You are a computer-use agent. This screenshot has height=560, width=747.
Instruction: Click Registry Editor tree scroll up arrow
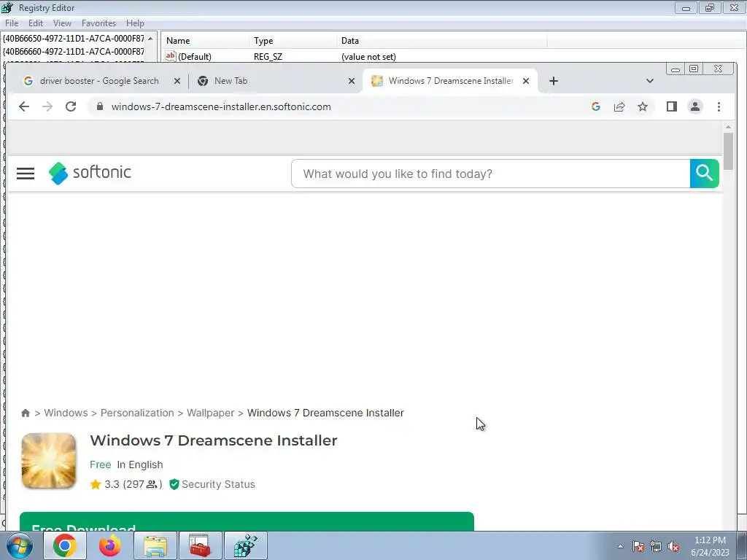(150, 39)
